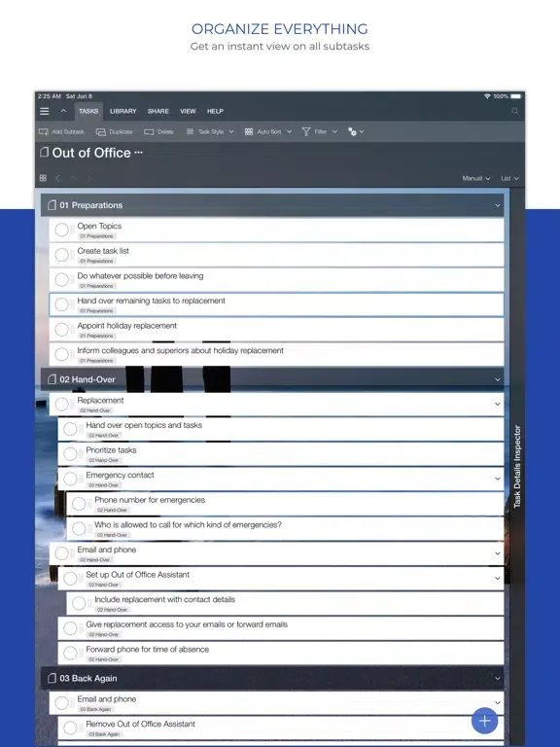Switch to the SHARE tab
The height and width of the screenshot is (747, 560).
[x=158, y=111]
